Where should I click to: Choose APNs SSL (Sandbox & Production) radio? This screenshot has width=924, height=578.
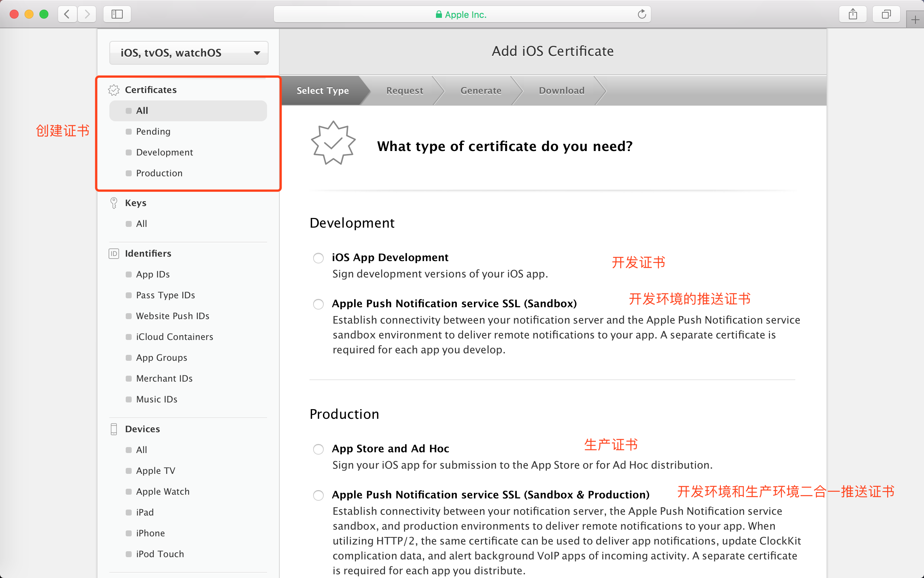(318, 495)
